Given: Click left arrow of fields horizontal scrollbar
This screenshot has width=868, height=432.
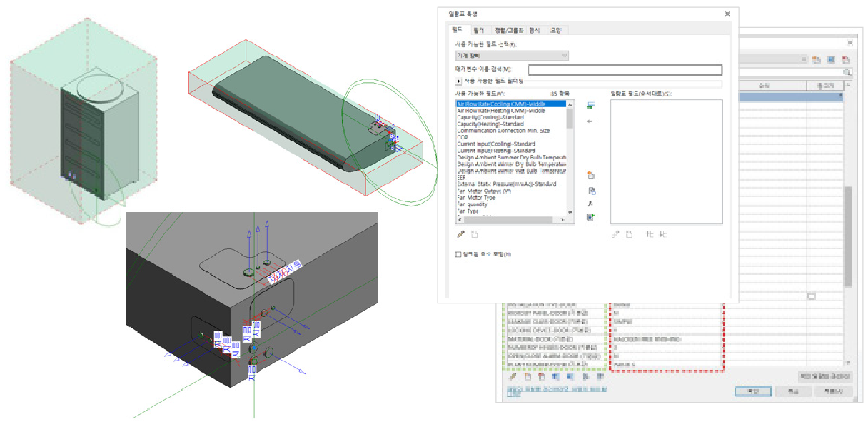Looking at the screenshot, I should [x=460, y=219].
